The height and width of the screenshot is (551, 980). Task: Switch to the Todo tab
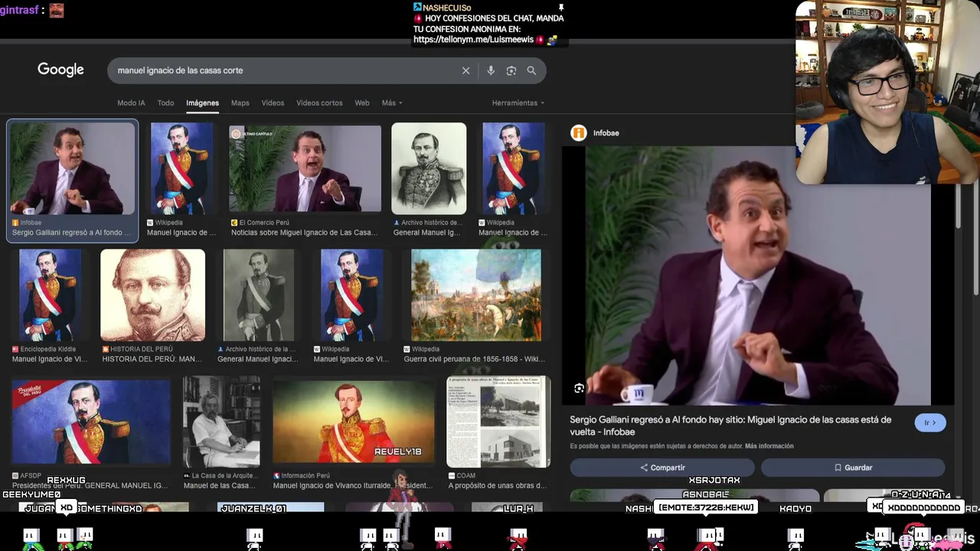(x=165, y=103)
